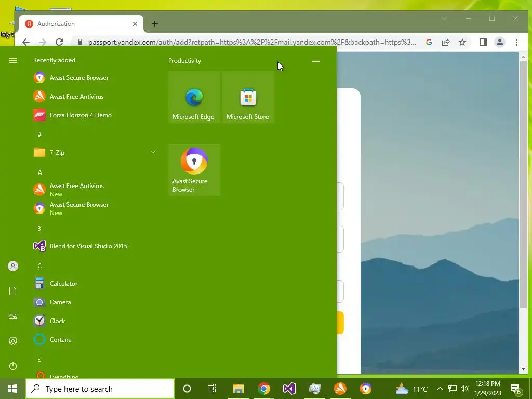Click the passport.yandex.com address bar
Viewport: 532px width, 399px height.
[252, 42]
